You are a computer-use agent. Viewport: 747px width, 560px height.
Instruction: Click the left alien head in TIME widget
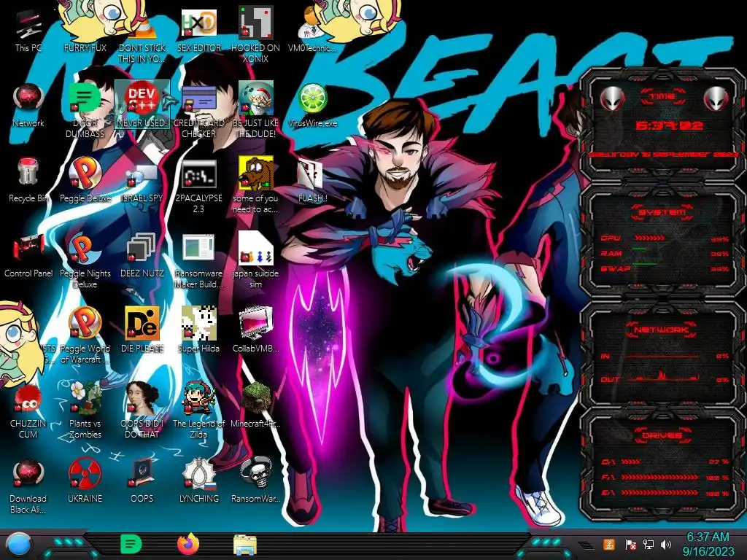point(612,99)
